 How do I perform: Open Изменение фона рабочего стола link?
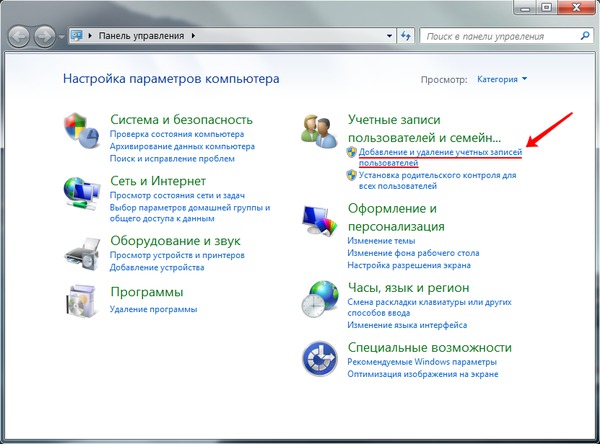tap(413, 253)
